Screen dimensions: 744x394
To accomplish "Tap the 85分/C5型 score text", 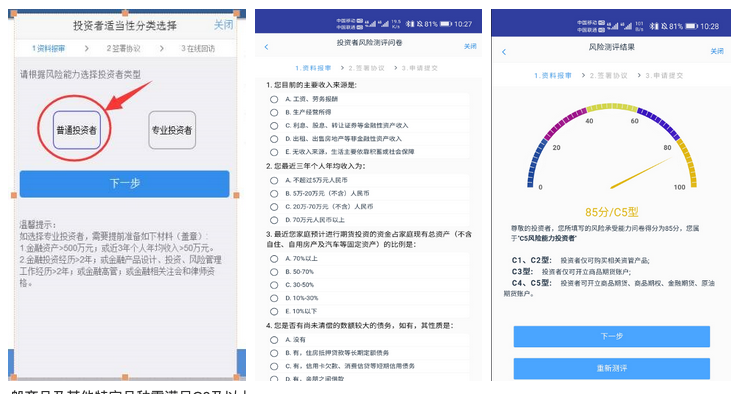I will click(x=612, y=212).
